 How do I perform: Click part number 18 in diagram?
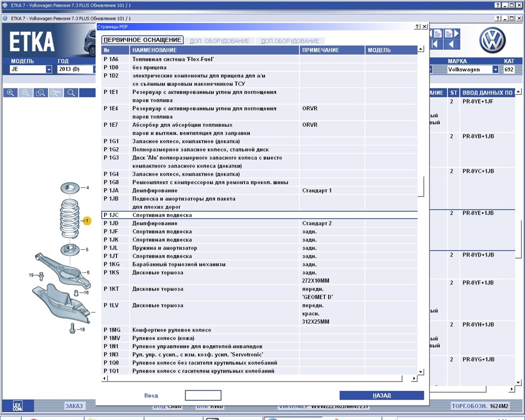(82, 330)
